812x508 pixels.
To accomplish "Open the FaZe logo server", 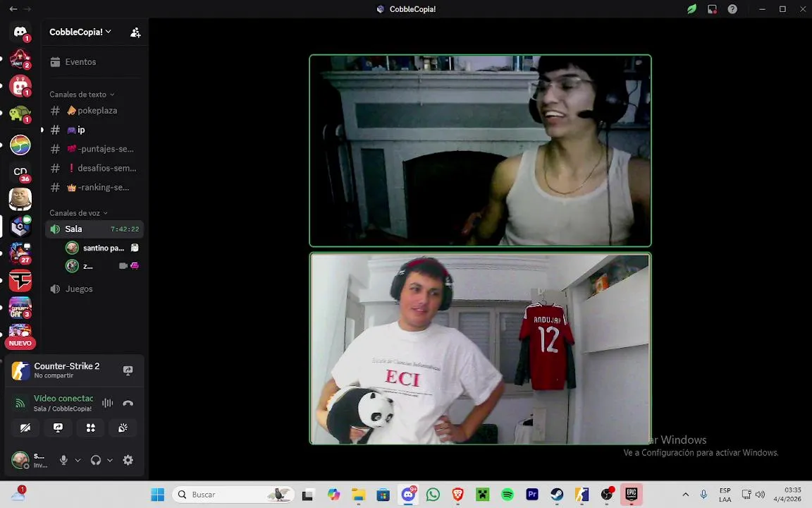I will pos(20,280).
